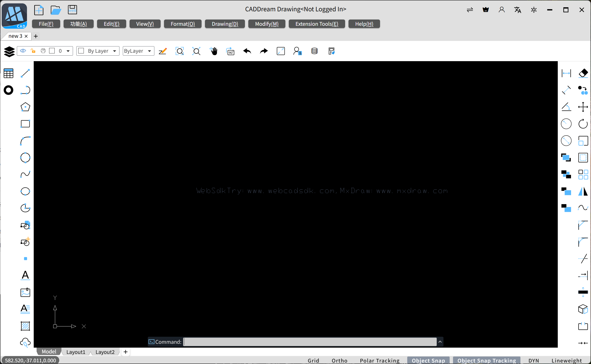Select the Revision Cloud tool
This screenshot has height=364, width=591.
25,343
